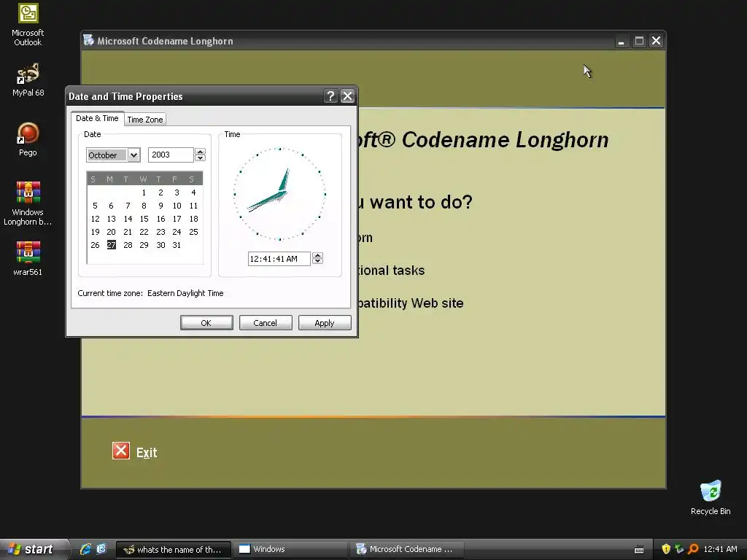Launch Internet Explorer from quick launch
The image size is (747, 560).
tap(86, 549)
